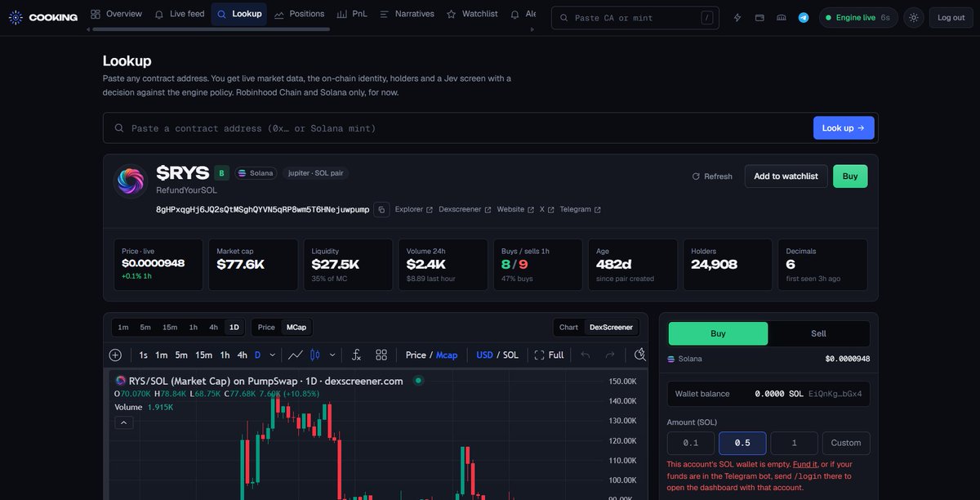Click the redo arrow on chart toolbar

coord(609,355)
